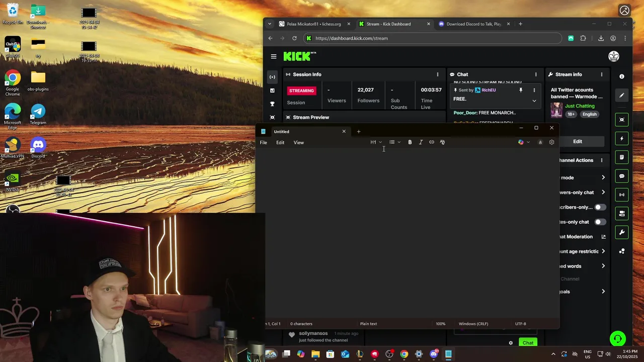The height and width of the screenshot is (362, 644).
Task: Select the Stream - Kick Dashboard tab
Action: 388,24
